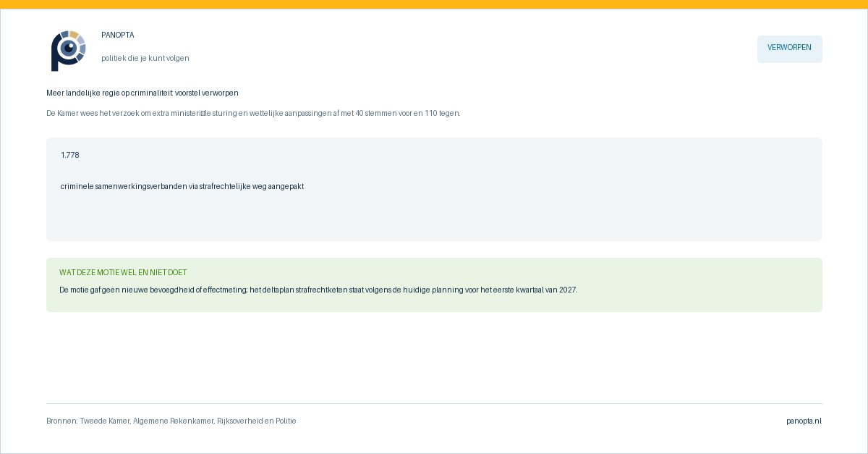Viewport: 868px width, 454px height.
Task: Click the yellow top banner strip
Action: point(434,4)
